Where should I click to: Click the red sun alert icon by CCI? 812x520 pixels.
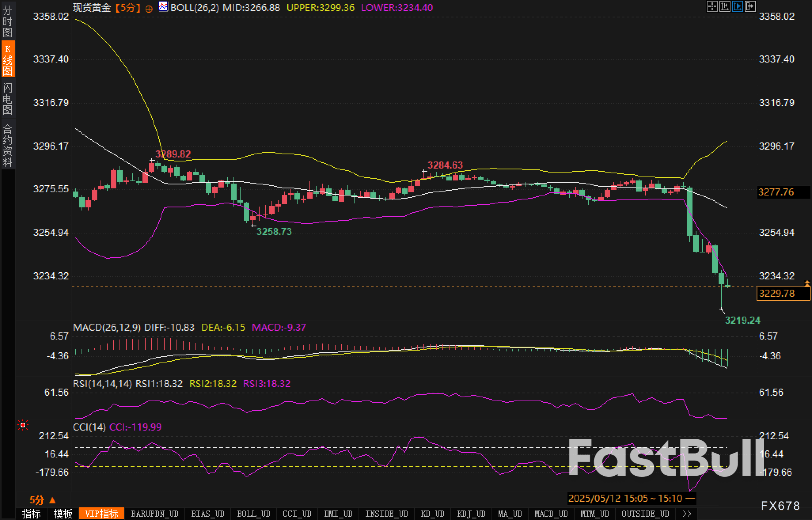pos(23,425)
